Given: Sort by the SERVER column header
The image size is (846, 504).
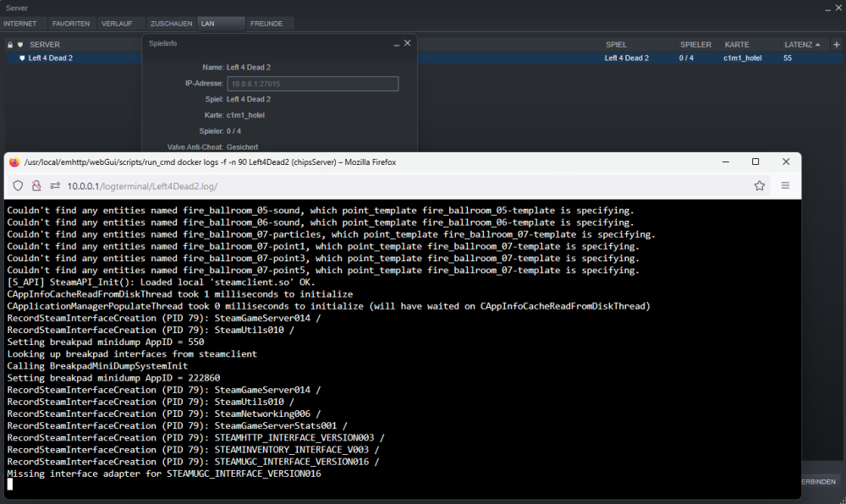Looking at the screenshot, I should pyautogui.click(x=45, y=45).
